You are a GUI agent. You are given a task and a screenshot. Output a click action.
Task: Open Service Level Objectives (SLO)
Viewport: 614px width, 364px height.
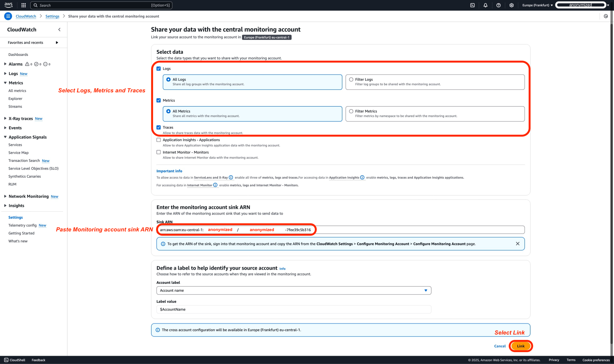point(33,168)
